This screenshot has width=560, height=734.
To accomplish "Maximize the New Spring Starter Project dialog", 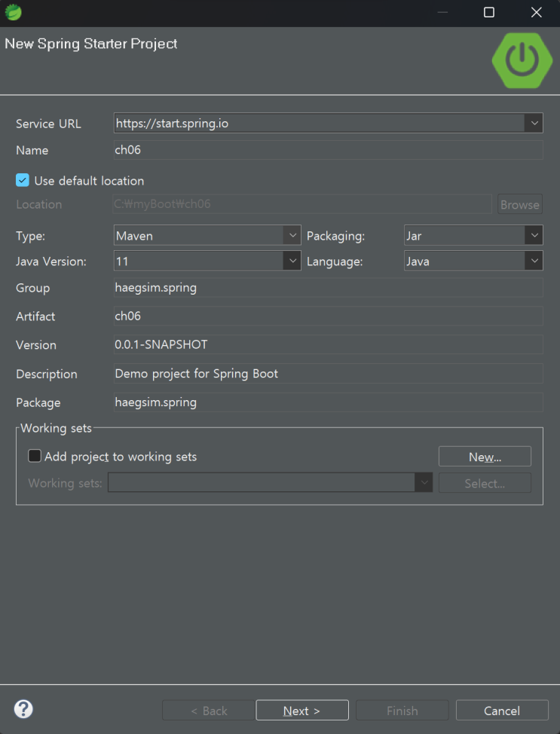I will point(489,12).
